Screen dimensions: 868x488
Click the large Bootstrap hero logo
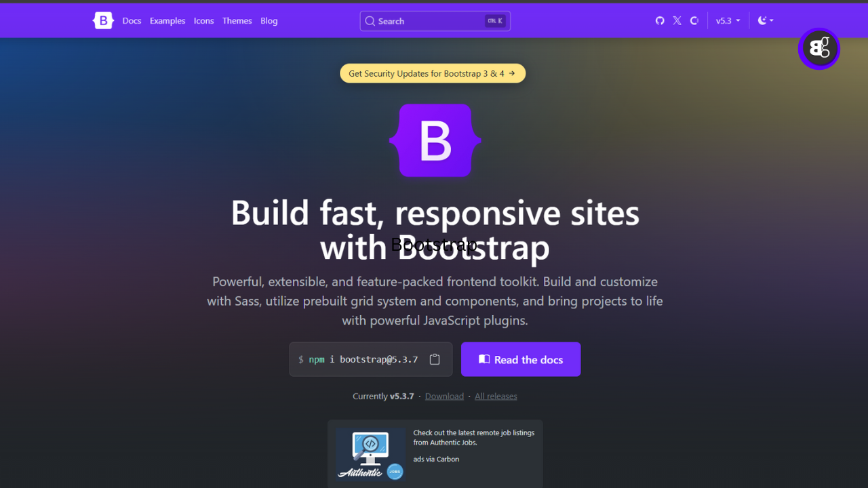(x=435, y=140)
